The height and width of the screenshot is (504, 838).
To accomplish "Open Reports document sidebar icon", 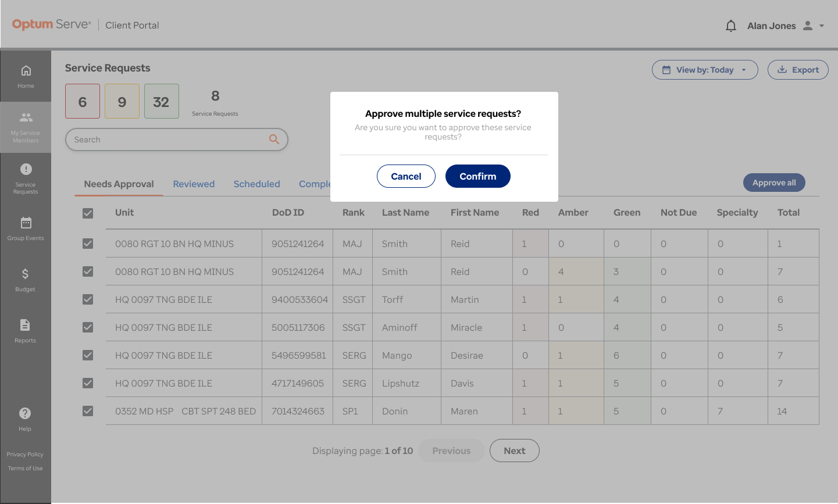I will coord(25,325).
